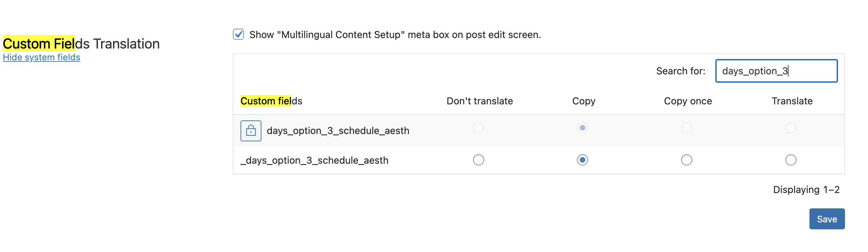Select Copy radio for _days_option_3_schedule_aesth

tap(582, 160)
